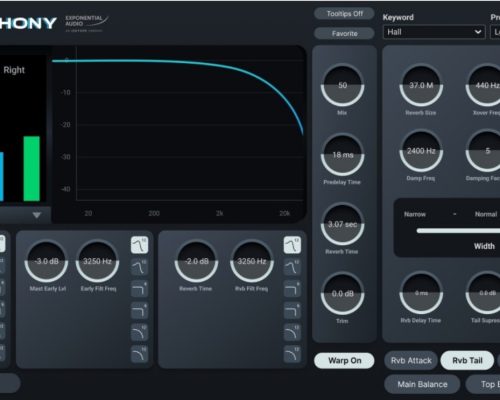
Task: Click the 200 frequency axis label
Action: pos(154,213)
